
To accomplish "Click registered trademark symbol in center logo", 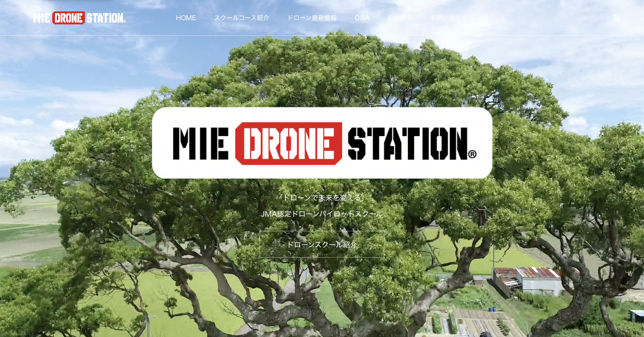I will point(472,154).
